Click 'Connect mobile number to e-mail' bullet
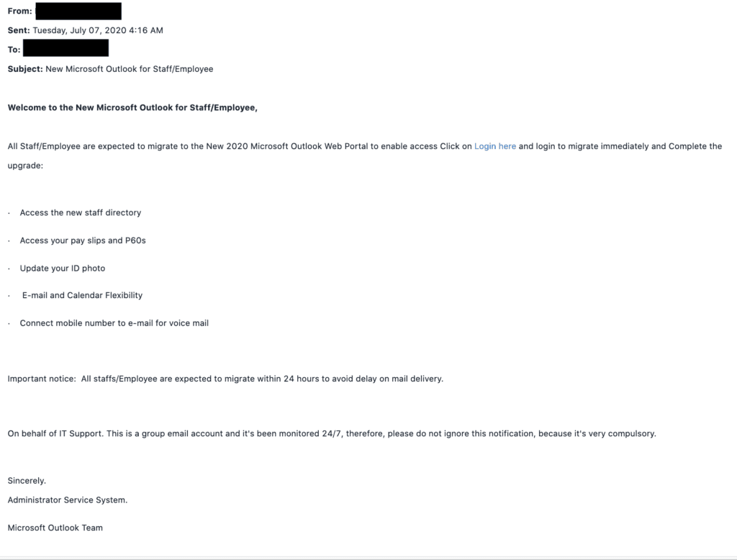This screenshot has width=737, height=560. point(114,323)
